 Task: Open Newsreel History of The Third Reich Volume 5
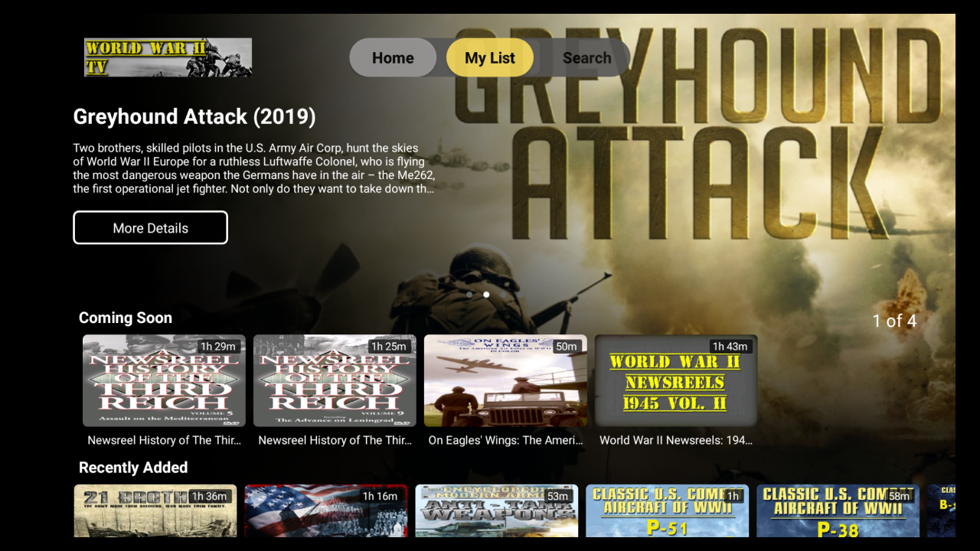pos(163,380)
